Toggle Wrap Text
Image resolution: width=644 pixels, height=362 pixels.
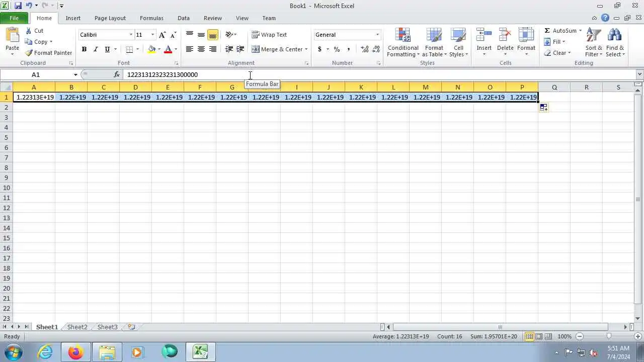point(269,35)
